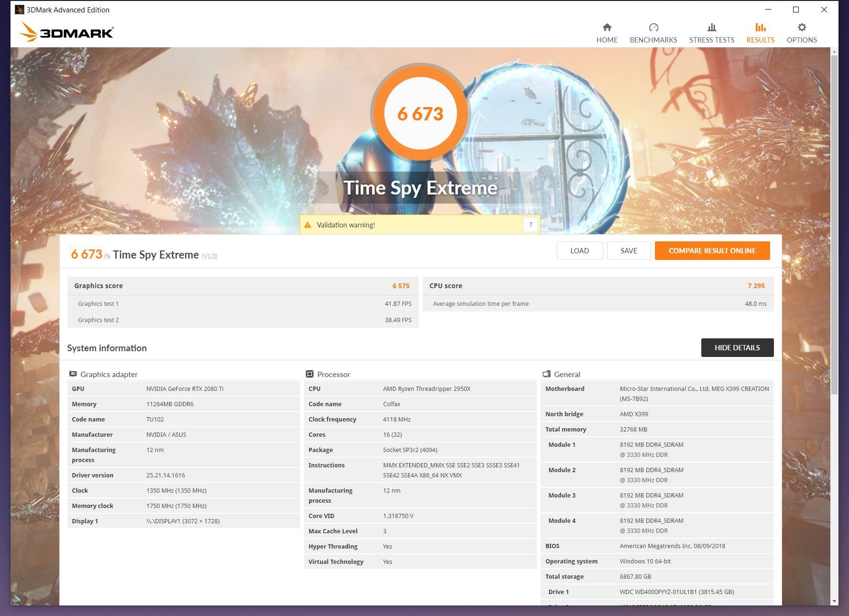Click the Core VID 1.318750 V value
This screenshot has width=849, height=616.
coord(398,516)
